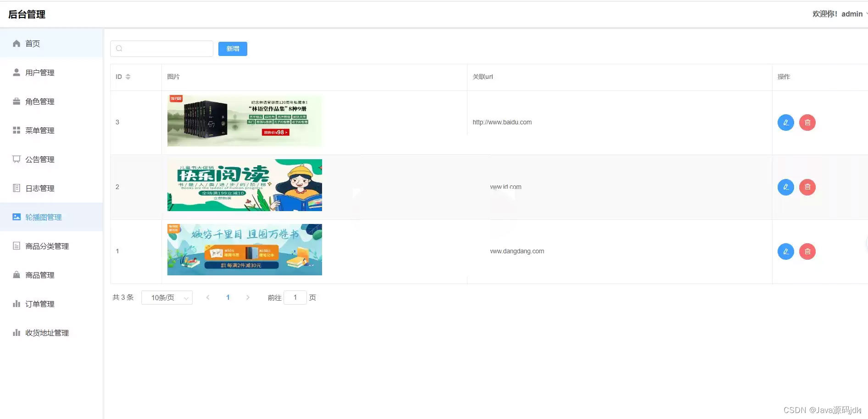This screenshot has height=419, width=868.
Task: Delete the www.dangdang.com carousel row
Action: pos(807,251)
